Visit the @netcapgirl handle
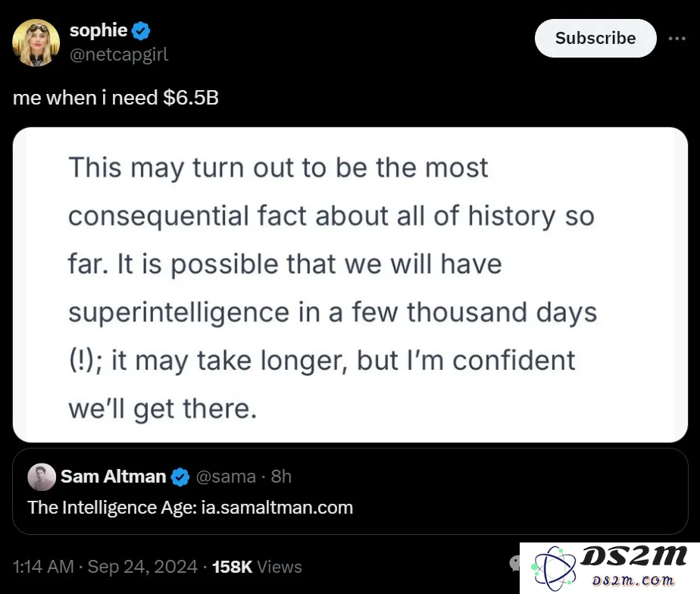The image size is (700, 594). 119,55
